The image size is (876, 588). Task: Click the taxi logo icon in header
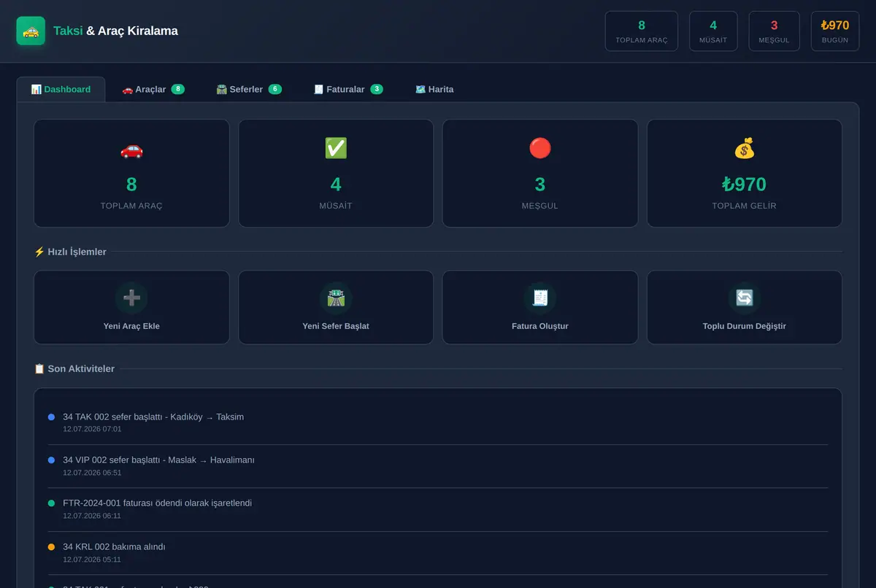tap(31, 31)
